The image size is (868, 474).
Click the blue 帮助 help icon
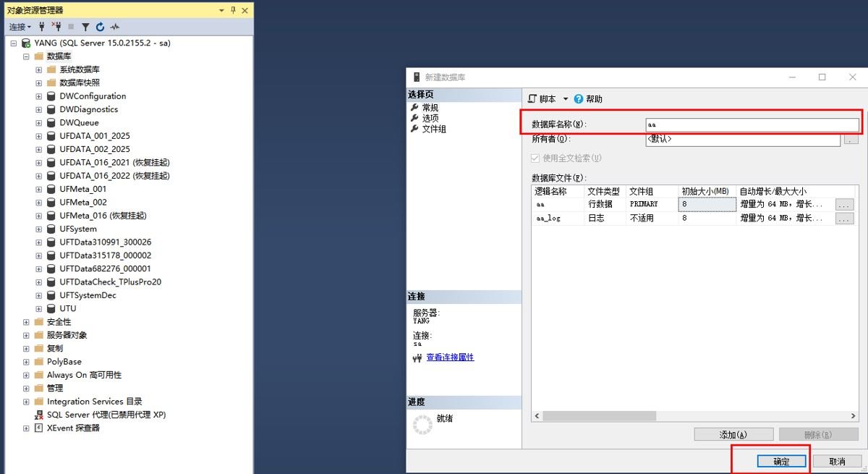[x=579, y=99]
